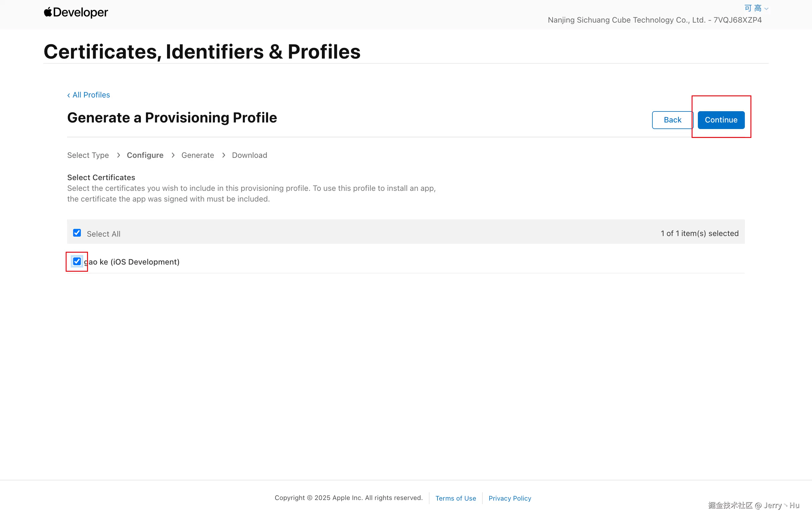This screenshot has height=522, width=812.
Task: Click the Generate breadcrumb step
Action: 198,155
